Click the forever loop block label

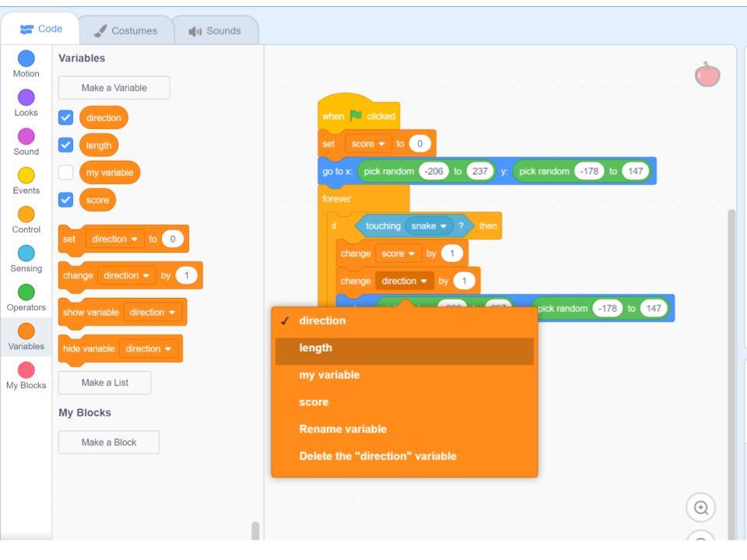tap(337, 199)
